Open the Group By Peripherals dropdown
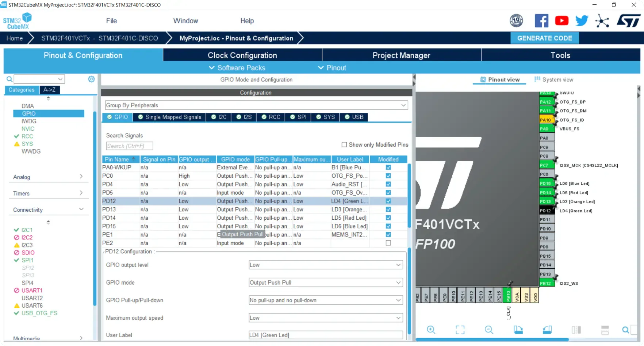The height and width of the screenshot is (346, 644). [256, 105]
